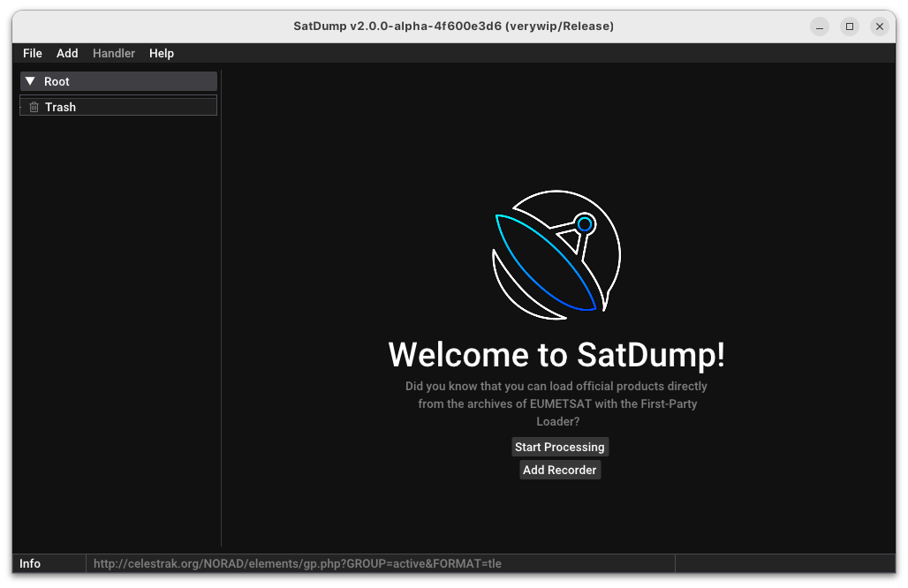Open the Help menu
Image resolution: width=908 pixels, height=588 pixels.
(162, 53)
